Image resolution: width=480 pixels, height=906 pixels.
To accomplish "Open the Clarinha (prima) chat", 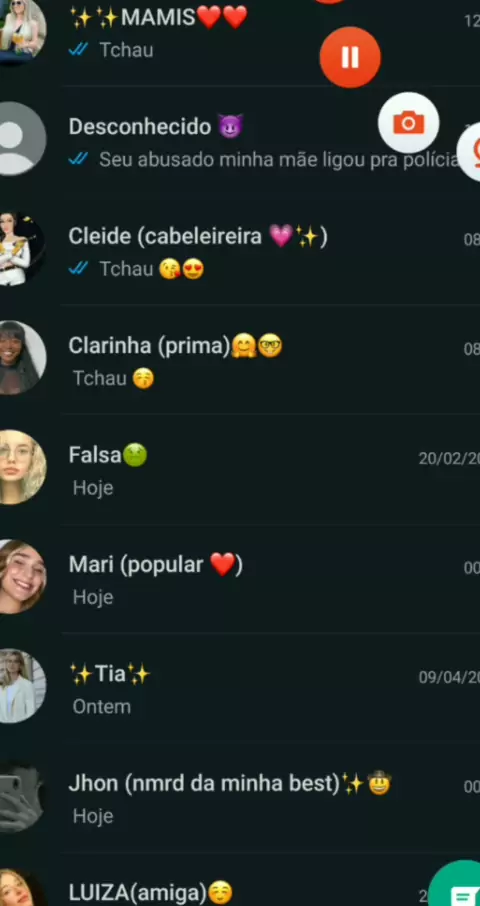I will pyautogui.click(x=240, y=359).
